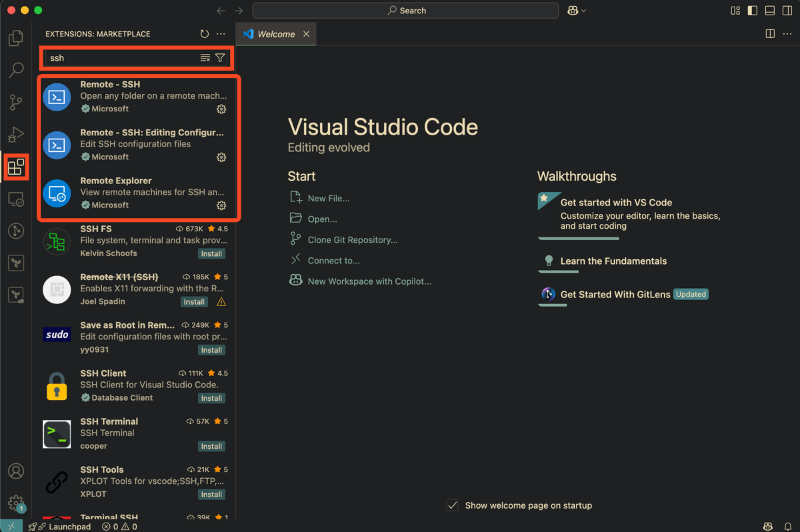Open a Remote Window from the status bar
This screenshot has width=800, height=532.
click(11, 526)
